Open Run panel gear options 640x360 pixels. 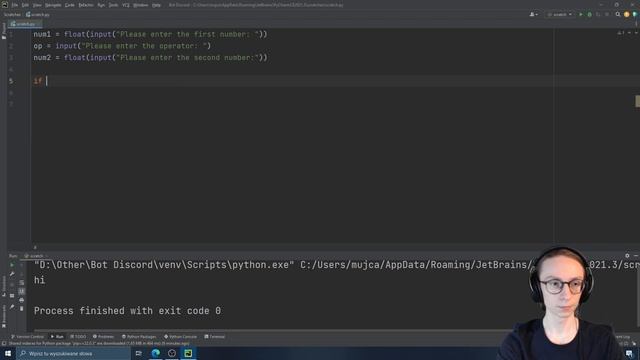point(627,256)
